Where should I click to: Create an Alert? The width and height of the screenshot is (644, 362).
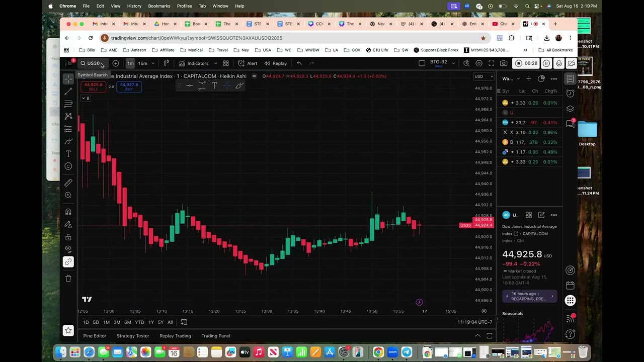click(248, 63)
